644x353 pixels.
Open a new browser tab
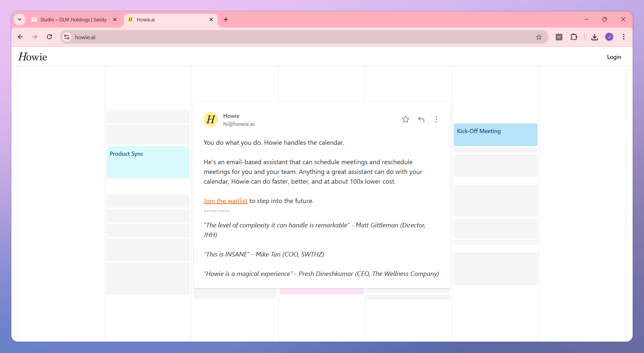click(226, 19)
